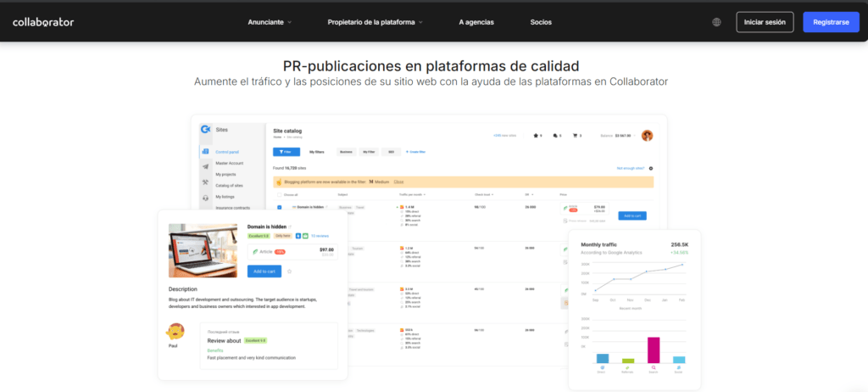
Task: Click the headset support icon in the sidebar
Action: tap(205, 198)
